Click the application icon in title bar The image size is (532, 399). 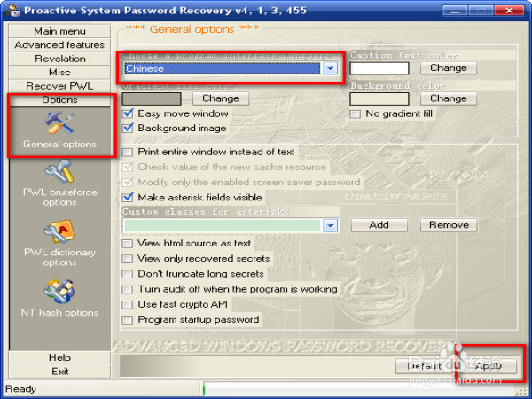tap(13, 10)
